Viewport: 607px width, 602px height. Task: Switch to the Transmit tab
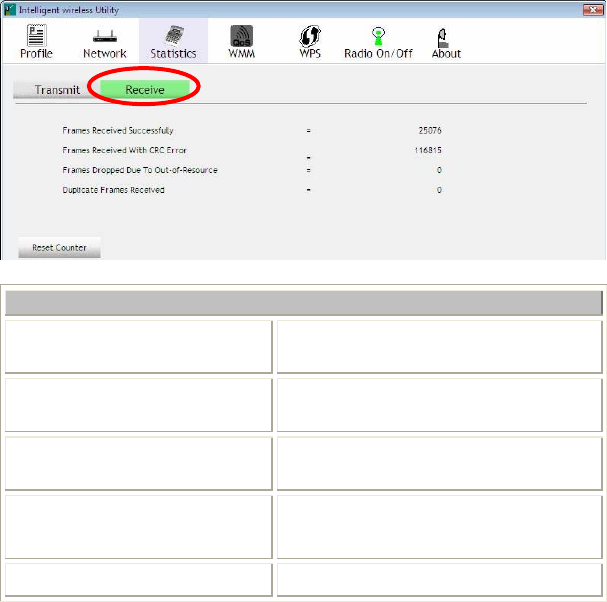[57, 90]
